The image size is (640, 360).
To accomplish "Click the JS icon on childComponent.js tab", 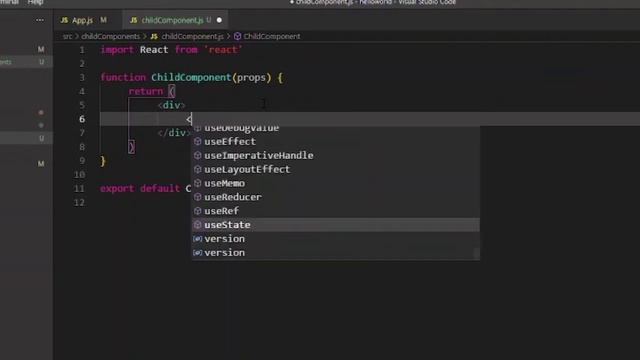I will click(x=133, y=20).
